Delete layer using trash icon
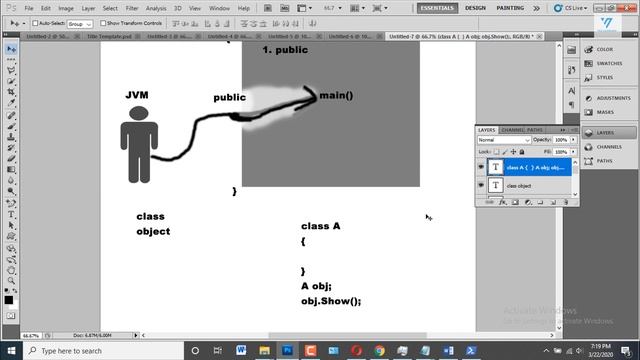The width and height of the screenshot is (640, 360). (x=566, y=202)
